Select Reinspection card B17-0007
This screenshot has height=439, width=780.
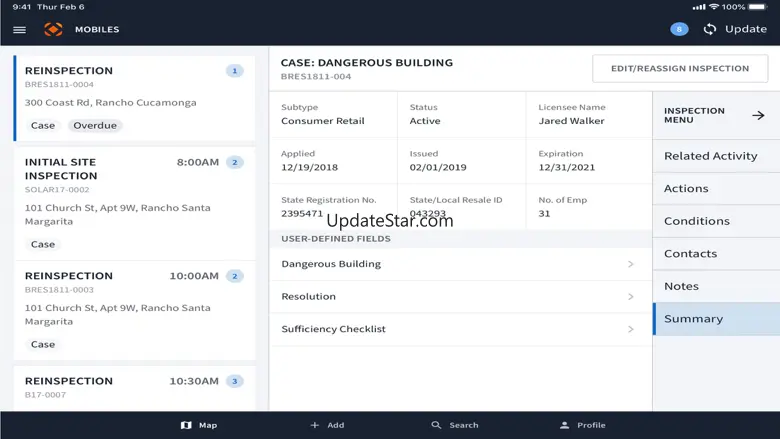point(134,388)
